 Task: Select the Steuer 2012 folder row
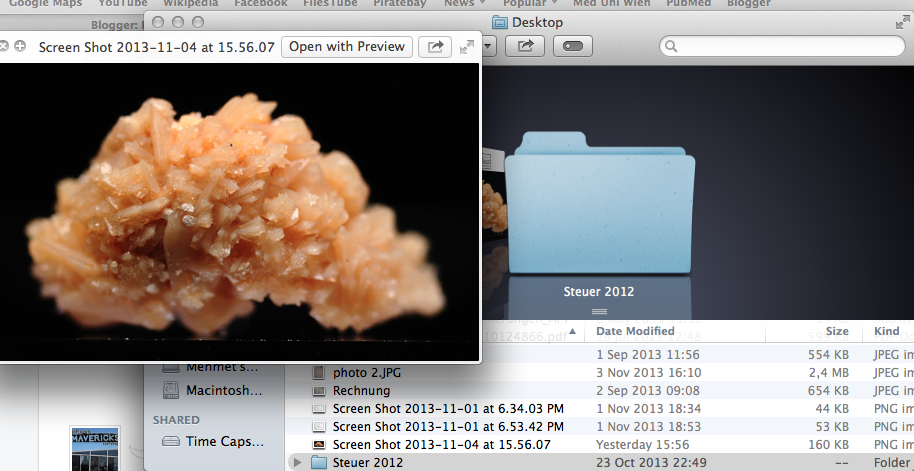(599, 462)
